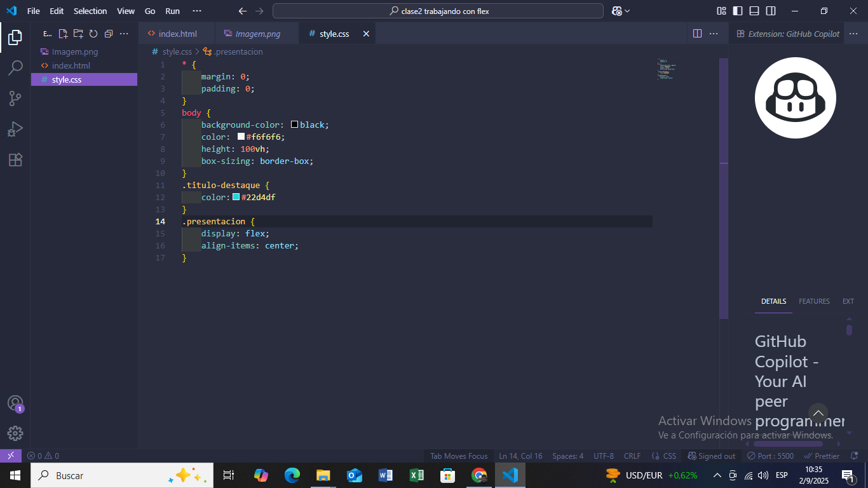Viewport: 868px width, 488px height.
Task: Open the notifications bell in status bar
Action: [x=855, y=456]
